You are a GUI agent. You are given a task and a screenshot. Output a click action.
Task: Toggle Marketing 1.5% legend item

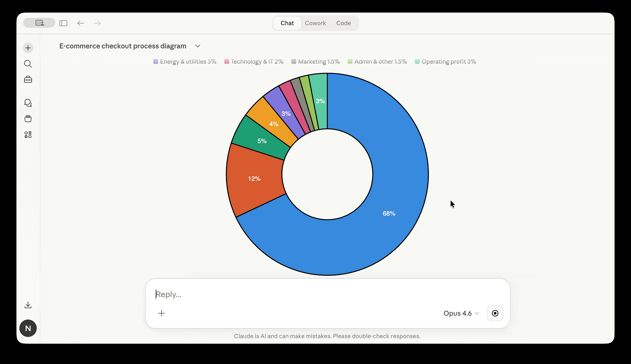click(315, 61)
